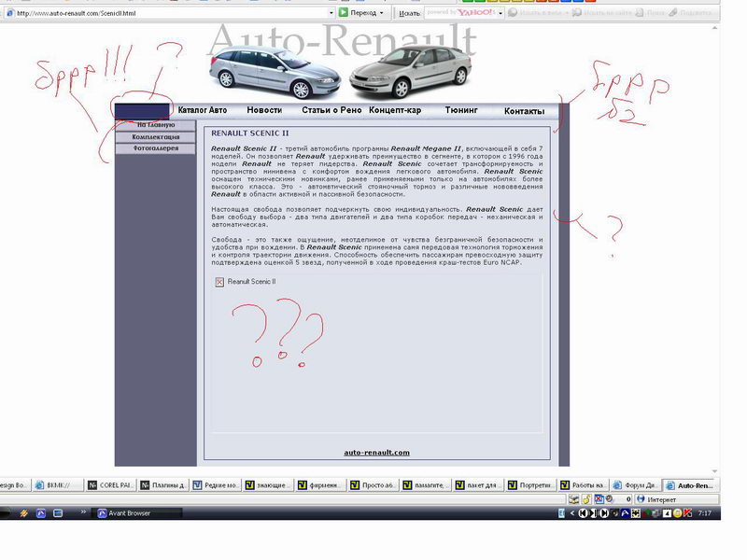Click the padlock icon in status bar
Screen dimensions: 747x560
(x=586, y=499)
